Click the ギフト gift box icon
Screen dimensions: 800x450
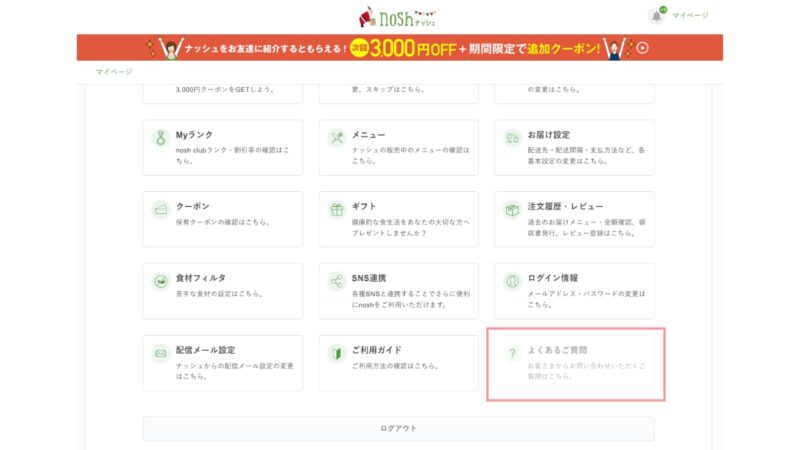tap(337, 209)
